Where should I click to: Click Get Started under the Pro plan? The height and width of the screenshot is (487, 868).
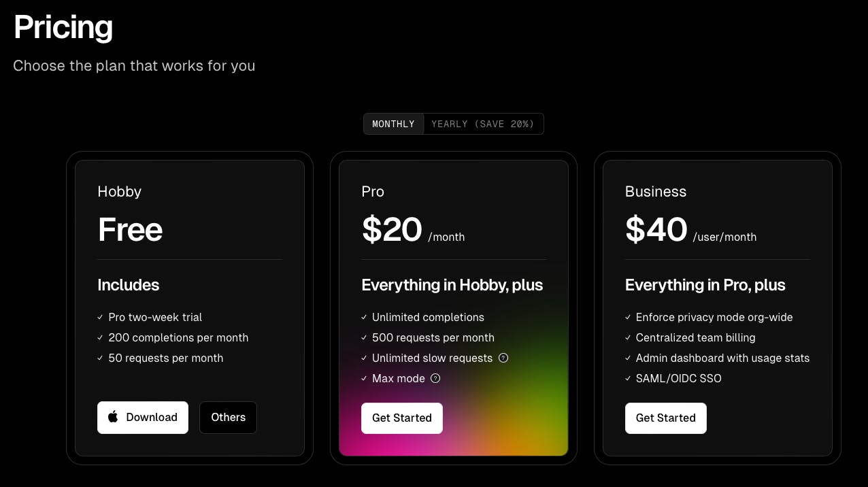pyautogui.click(x=401, y=418)
